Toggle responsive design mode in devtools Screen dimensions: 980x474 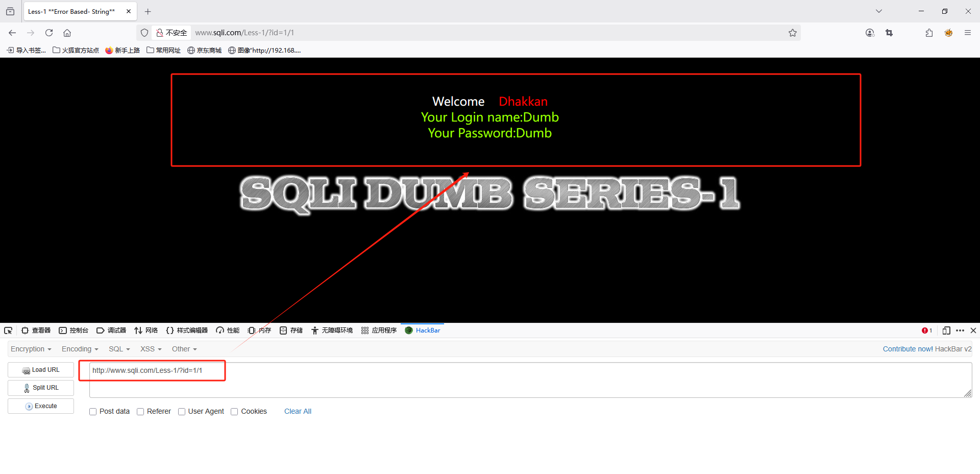[x=946, y=330]
